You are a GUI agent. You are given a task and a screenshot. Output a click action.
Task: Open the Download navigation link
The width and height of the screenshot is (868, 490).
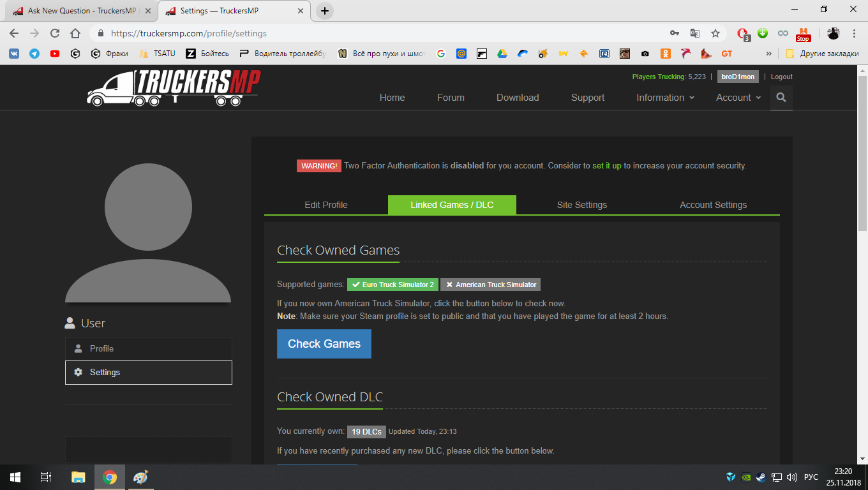518,98
